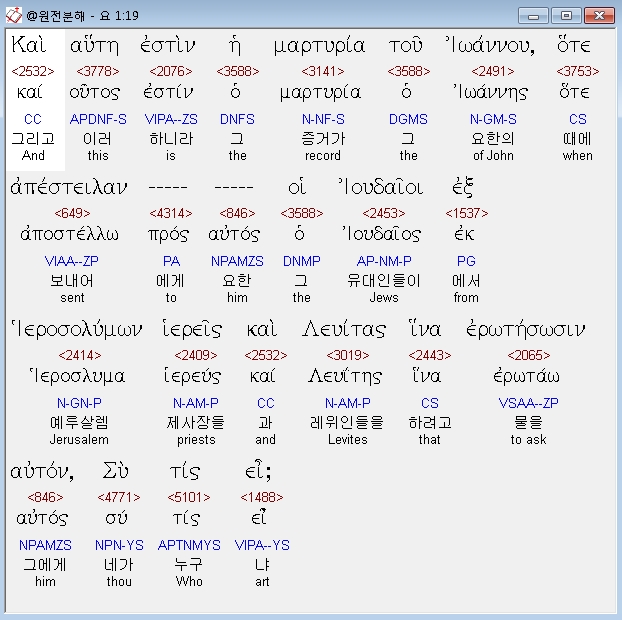Click the English gloss "record"

tap(323, 155)
